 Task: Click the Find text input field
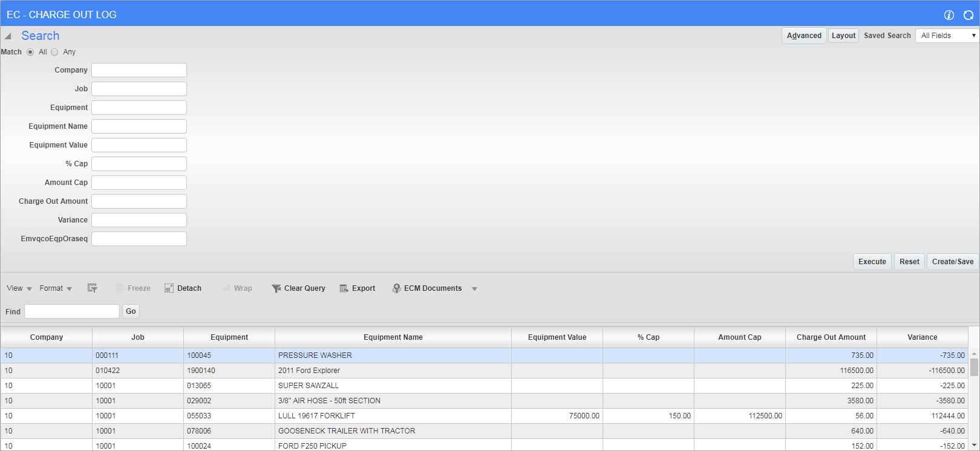coord(72,311)
